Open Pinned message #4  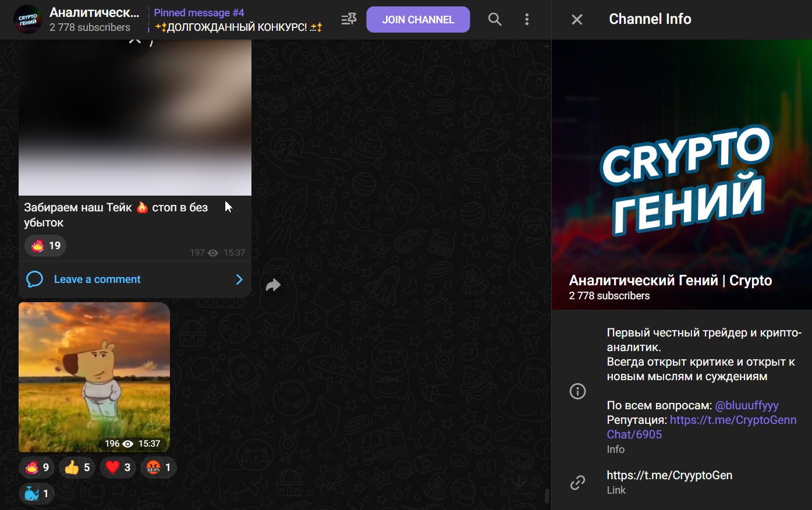[x=238, y=20]
